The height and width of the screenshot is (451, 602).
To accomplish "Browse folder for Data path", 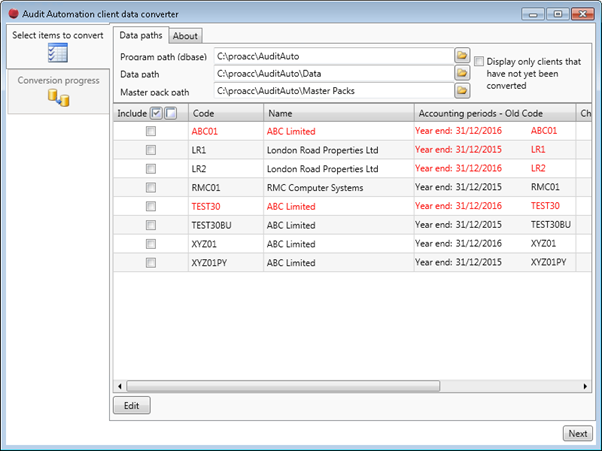I will point(462,73).
